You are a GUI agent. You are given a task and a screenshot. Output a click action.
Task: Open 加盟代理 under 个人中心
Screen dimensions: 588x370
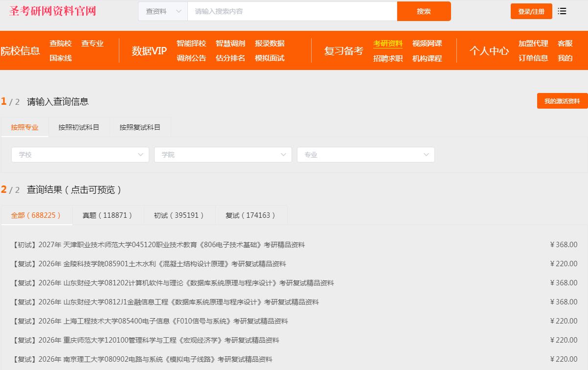(x=533, y=43)
